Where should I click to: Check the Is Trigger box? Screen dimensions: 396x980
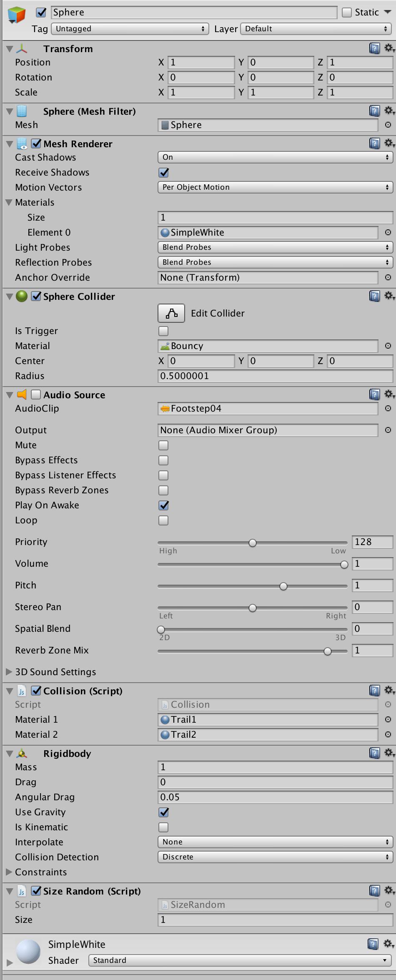pos(163,331)
